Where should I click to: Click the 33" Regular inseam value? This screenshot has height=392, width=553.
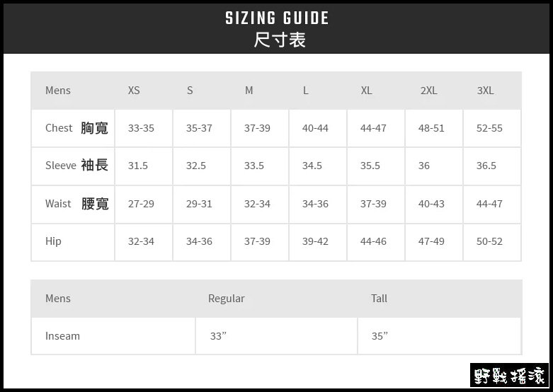point(218,336)
